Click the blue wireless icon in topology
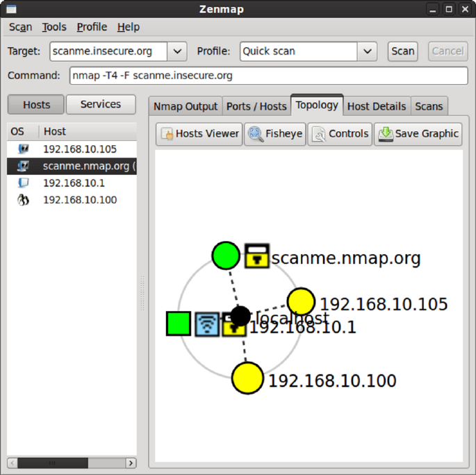This screenshot has height=475, width=476. pos(207,324)
